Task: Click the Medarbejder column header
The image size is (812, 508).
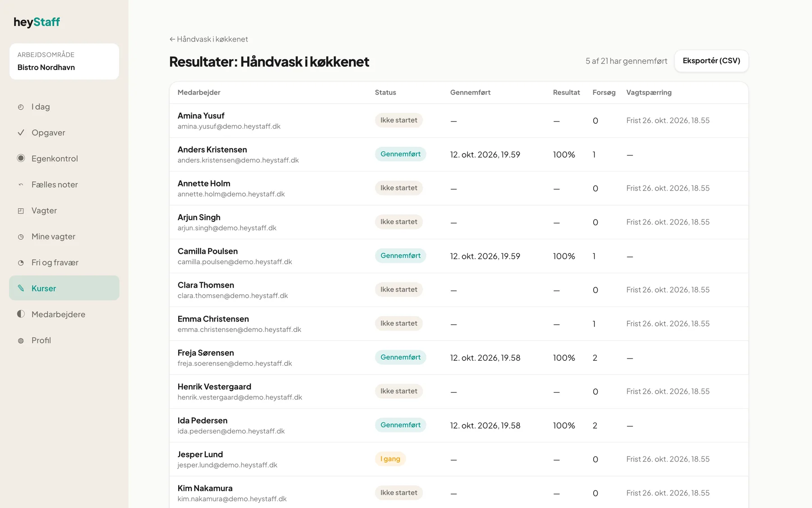Action: pos(199,93)
